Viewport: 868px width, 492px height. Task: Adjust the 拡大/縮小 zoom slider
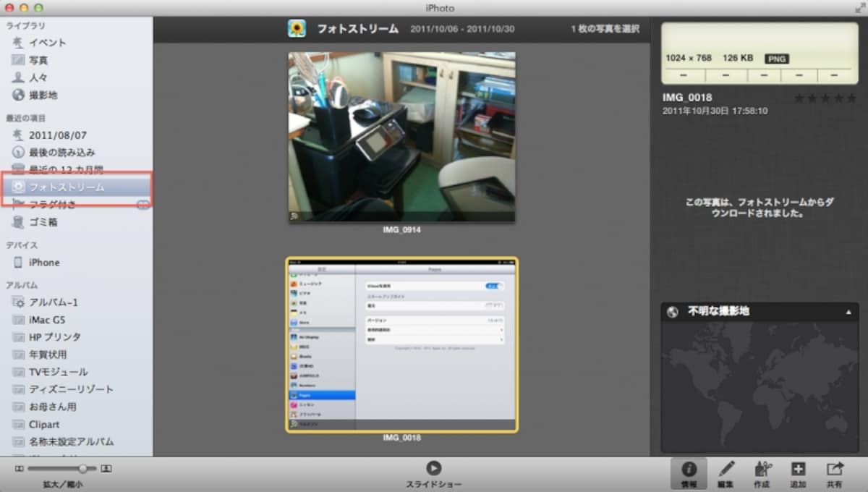point(83,469)
